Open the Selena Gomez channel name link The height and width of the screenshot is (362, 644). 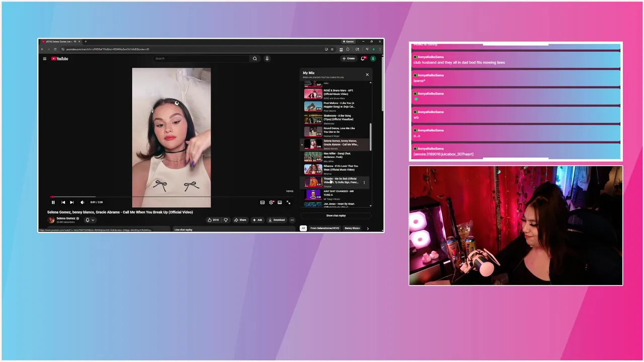coord(66,218)
